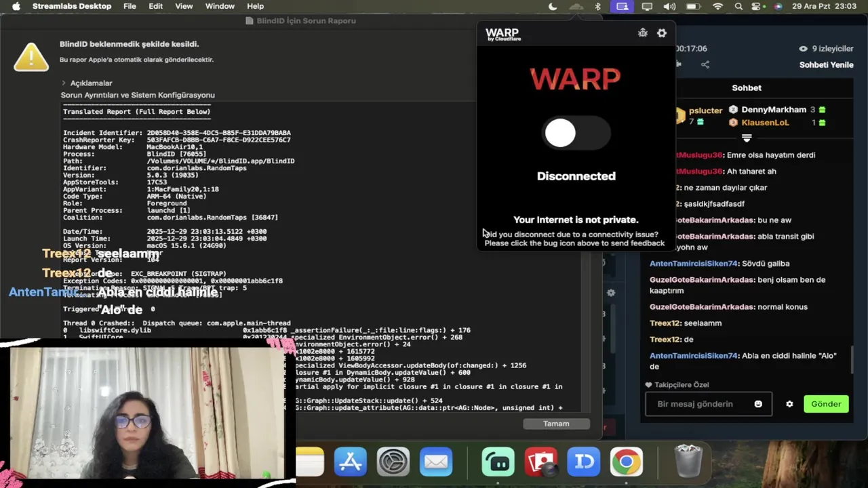Click KlausenLoL in gift leaderboard
The image size is (868, 488).
765,123
